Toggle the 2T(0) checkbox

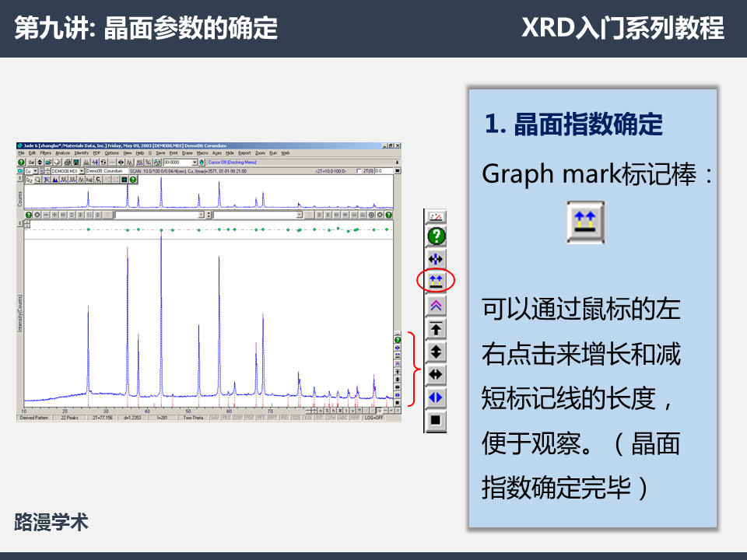(x=359, y=171)
